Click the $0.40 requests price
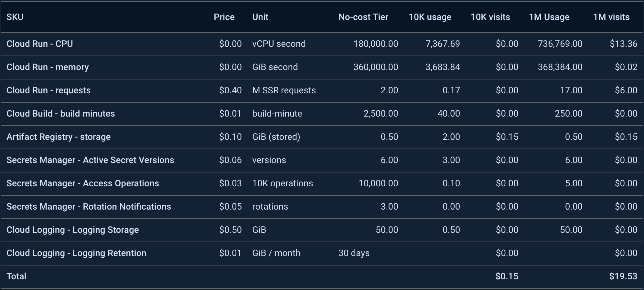644x290 pixels. click(231, 90)
